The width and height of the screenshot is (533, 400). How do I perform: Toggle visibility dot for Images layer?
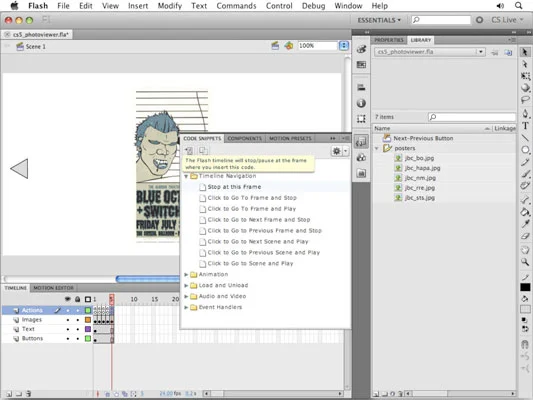tap(68, 320)
